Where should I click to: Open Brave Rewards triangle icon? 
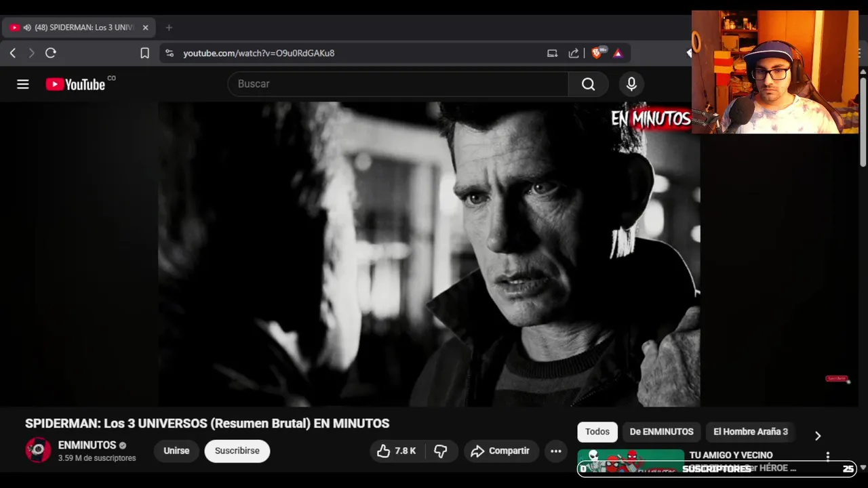pos(618,53)
